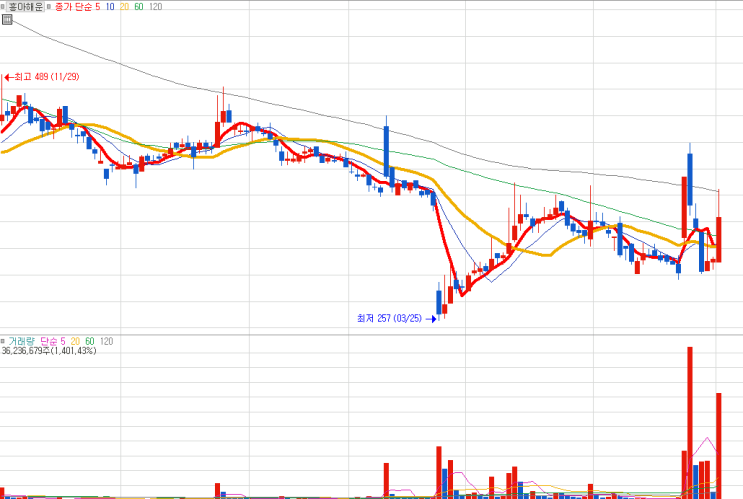Toggle the square marker before 종가 단순
Screen dimensions: 743x499
[x=49, y=7]
